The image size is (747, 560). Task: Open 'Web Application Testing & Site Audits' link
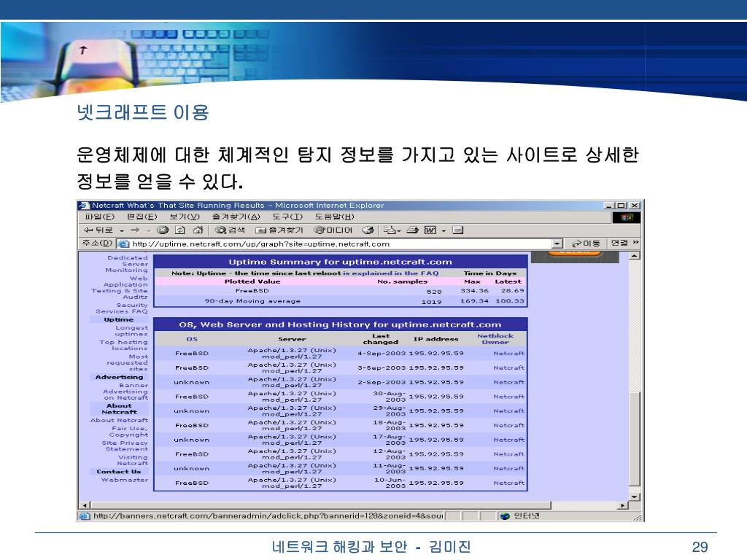(120, 287)
